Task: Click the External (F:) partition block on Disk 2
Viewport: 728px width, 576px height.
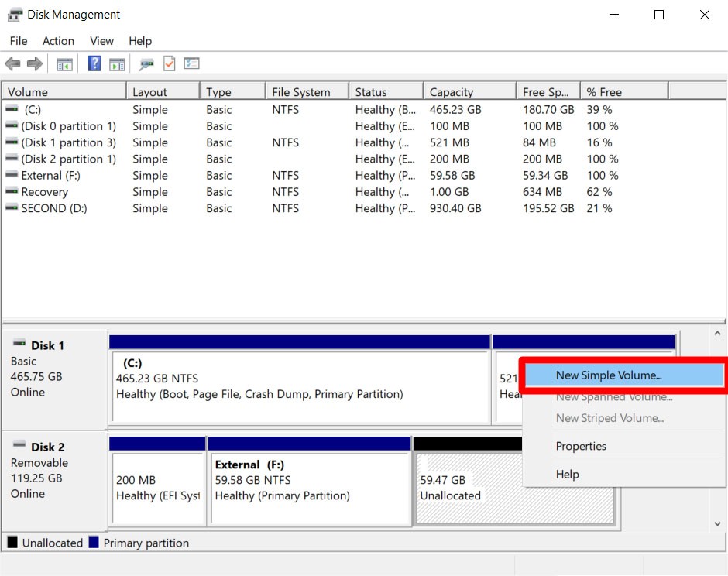Action: (310, 480)
